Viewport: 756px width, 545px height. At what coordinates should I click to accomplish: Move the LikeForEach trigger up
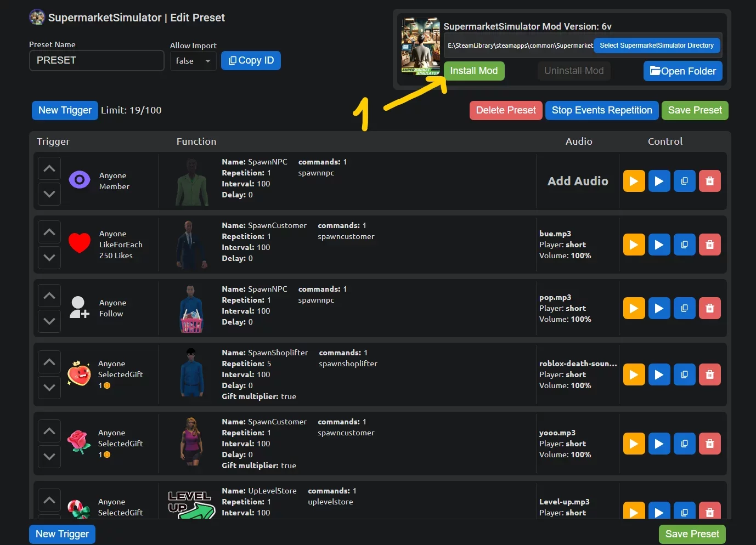coord(49,232)
